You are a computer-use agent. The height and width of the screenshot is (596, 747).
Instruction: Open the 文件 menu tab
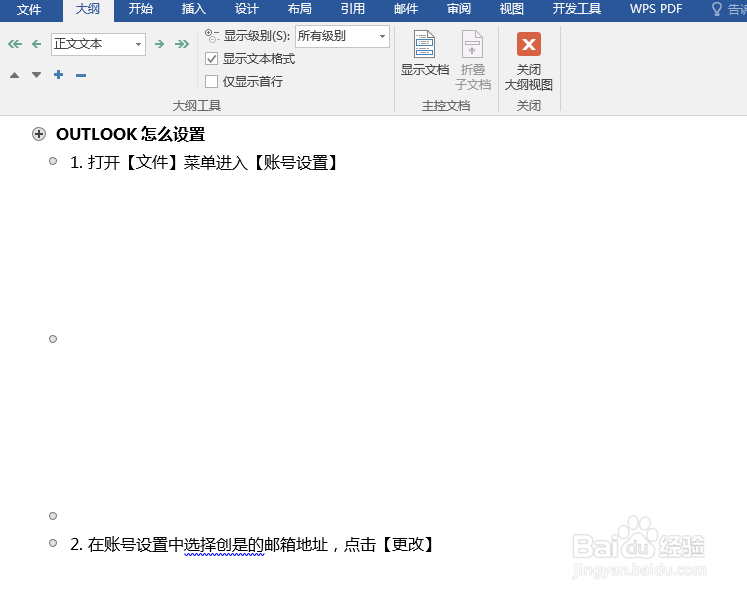pos(29,9)
